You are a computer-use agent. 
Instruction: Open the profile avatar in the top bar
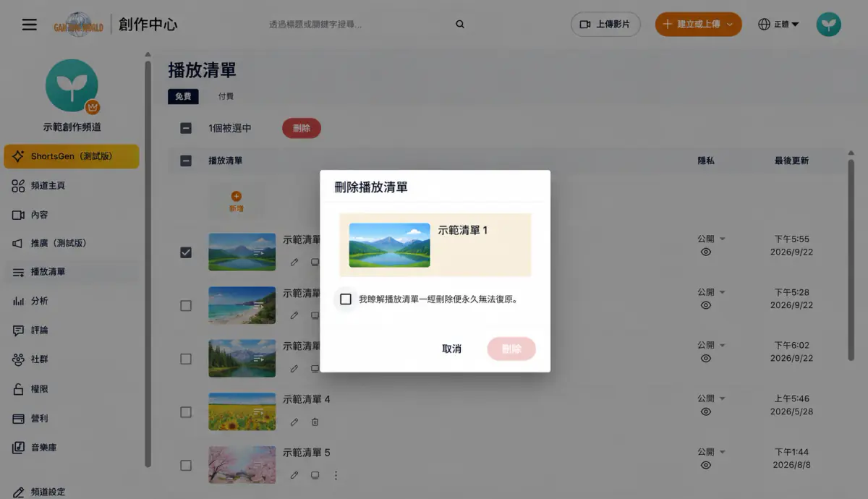tap(828, 24)
